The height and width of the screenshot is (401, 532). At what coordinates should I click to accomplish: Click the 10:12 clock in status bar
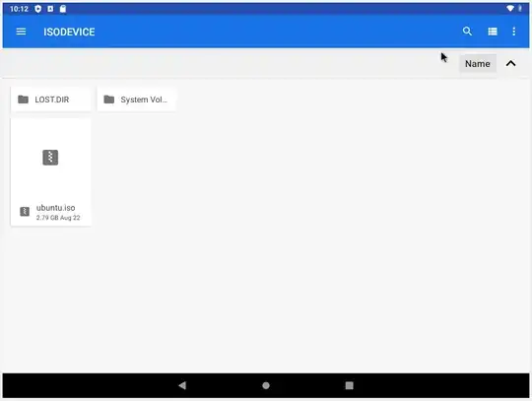(x=19, y=9)
